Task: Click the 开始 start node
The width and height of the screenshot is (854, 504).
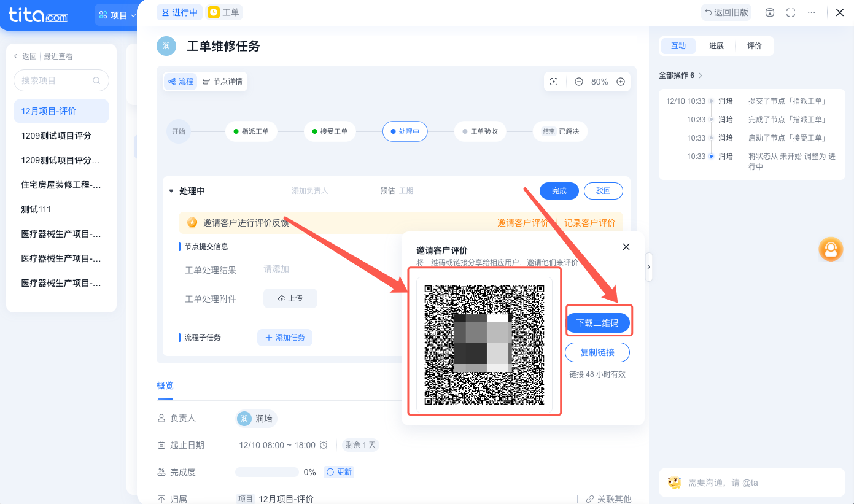Action: [179, 131]
